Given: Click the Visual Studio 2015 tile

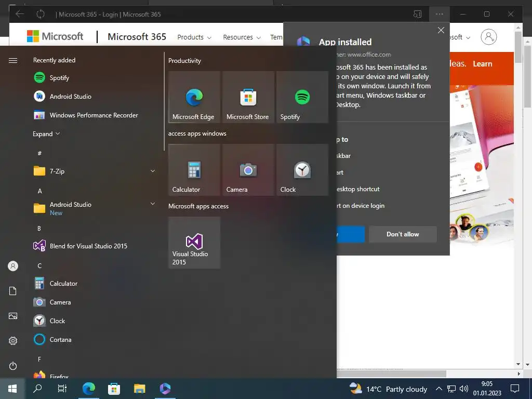Looking at the screenshot, I should click(194, 243).
